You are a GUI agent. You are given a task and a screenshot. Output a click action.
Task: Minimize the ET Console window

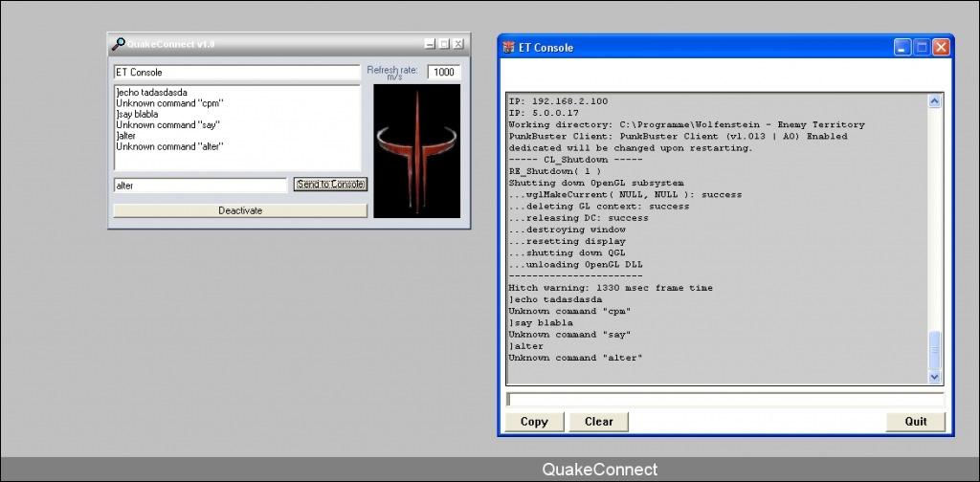point(902,47)
